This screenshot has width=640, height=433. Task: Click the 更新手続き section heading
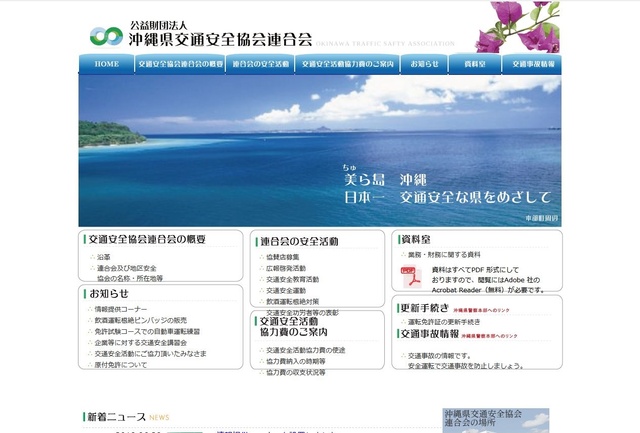coord(424,308)
